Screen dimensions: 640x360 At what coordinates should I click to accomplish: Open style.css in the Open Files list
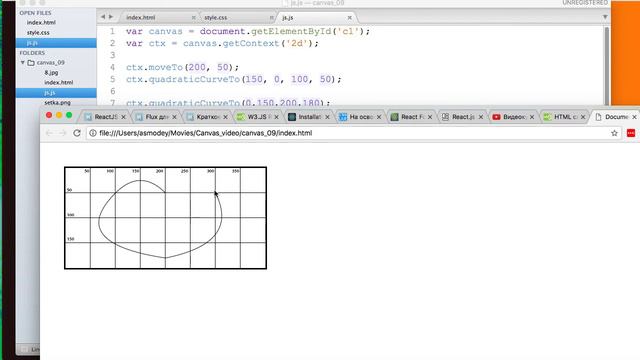click(x=38, y=33)
